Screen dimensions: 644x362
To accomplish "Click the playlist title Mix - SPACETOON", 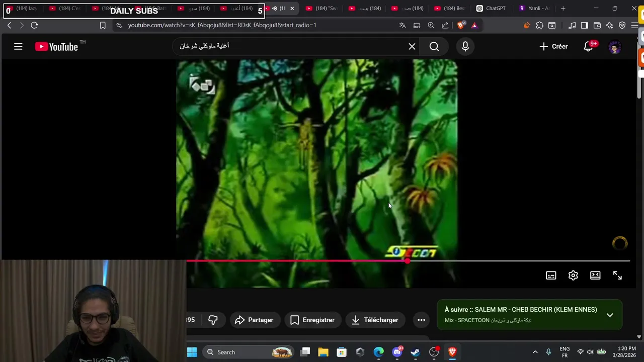I will 488,320.
